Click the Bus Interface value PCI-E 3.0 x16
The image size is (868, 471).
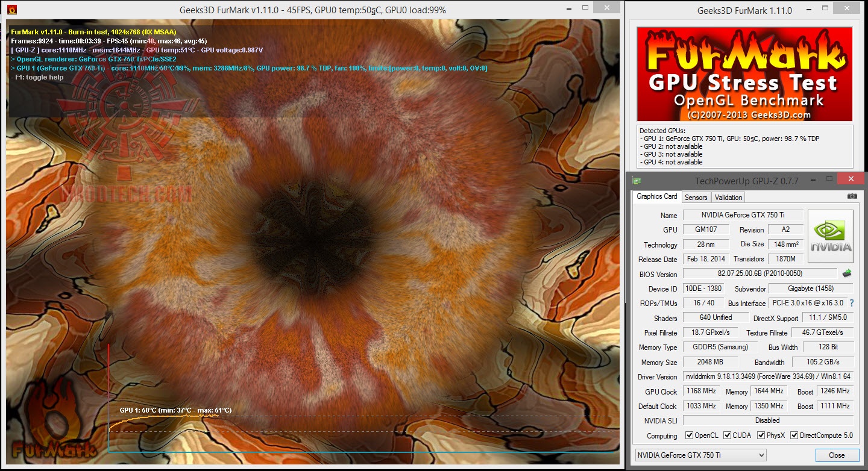click(807, 303)
